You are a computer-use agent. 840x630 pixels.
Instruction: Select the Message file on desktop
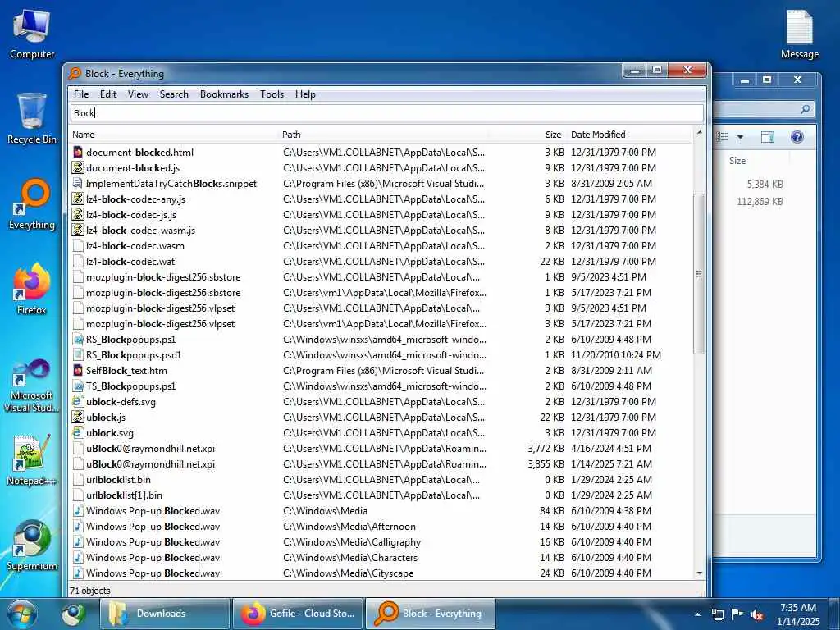coord(799,34)
